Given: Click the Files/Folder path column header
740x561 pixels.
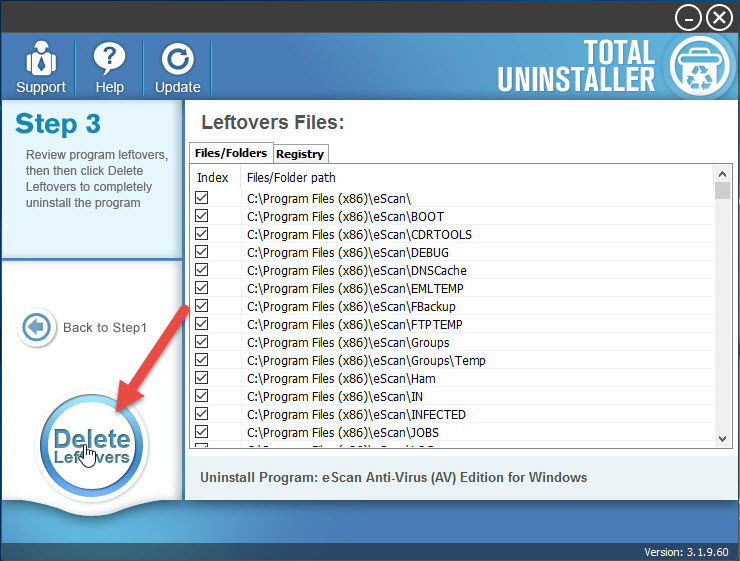Looking at the screenshot, I should pos(291,177).
